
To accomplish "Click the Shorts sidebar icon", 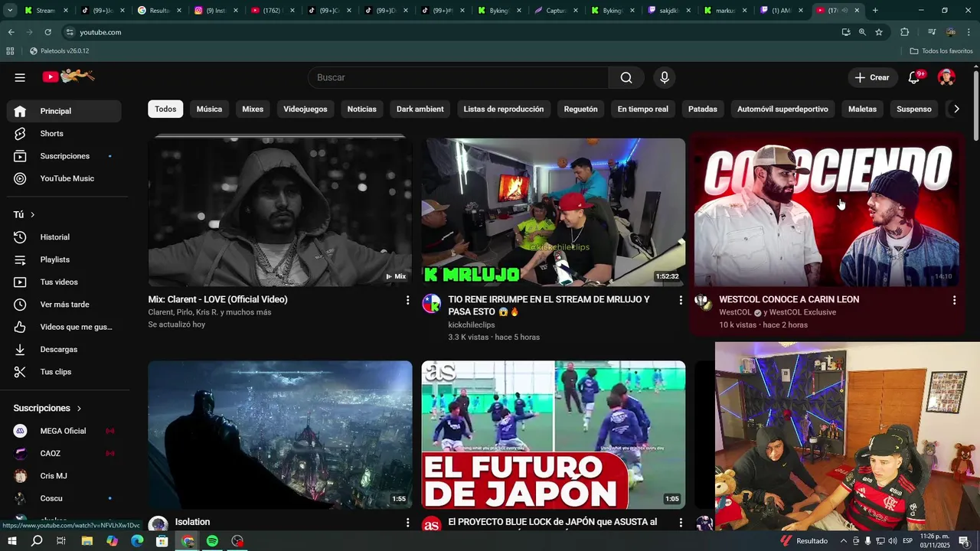I will [20, 134].
